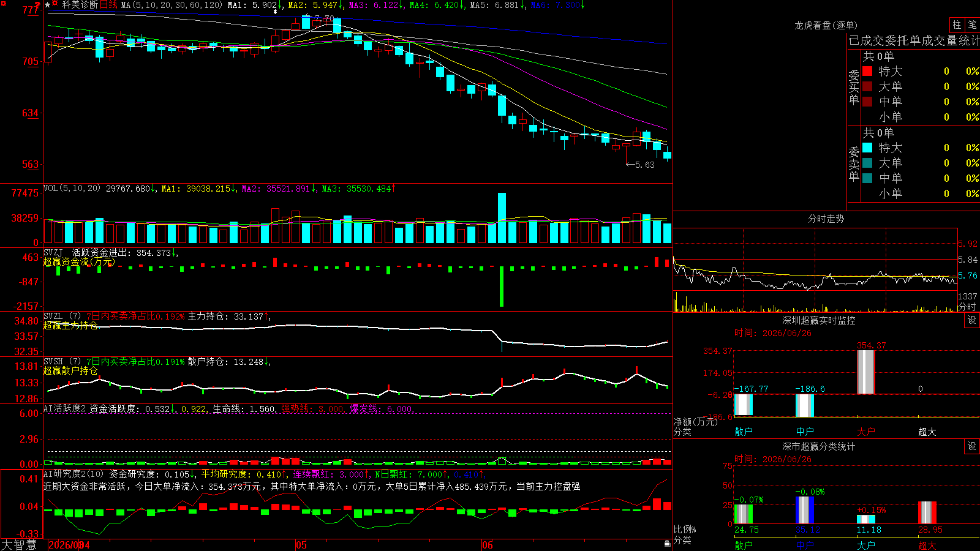The width and height of the screenshot is (980, 551).
Task: Click the 强势线: 3.000 value
Action: click(x=312, y=409)
